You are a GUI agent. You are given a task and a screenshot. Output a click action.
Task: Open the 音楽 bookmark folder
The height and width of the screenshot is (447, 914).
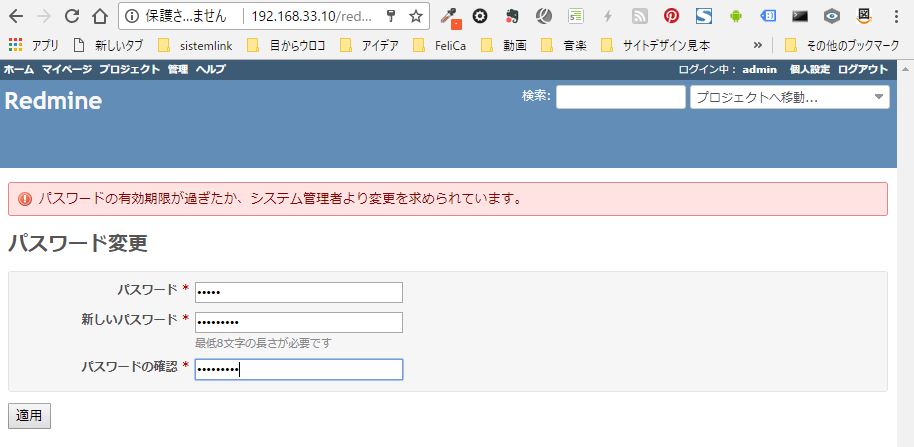564,45
